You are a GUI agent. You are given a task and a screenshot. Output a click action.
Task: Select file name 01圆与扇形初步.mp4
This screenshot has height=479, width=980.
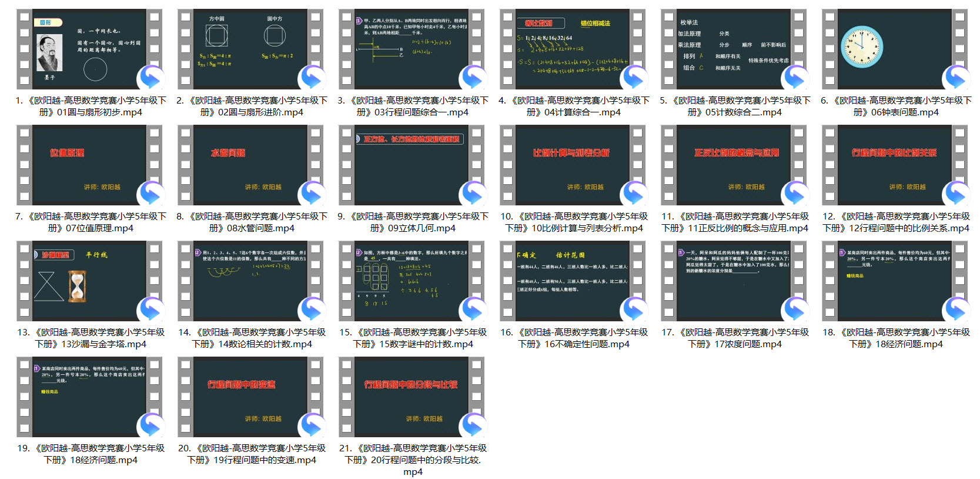[91, 107]
